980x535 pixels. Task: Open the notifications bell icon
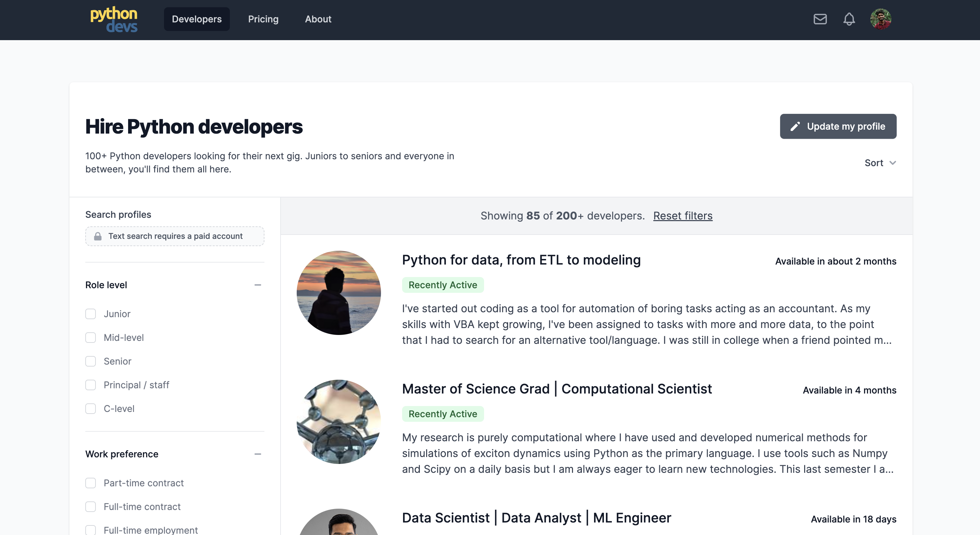pyautogui.click(x=849, y=19)
